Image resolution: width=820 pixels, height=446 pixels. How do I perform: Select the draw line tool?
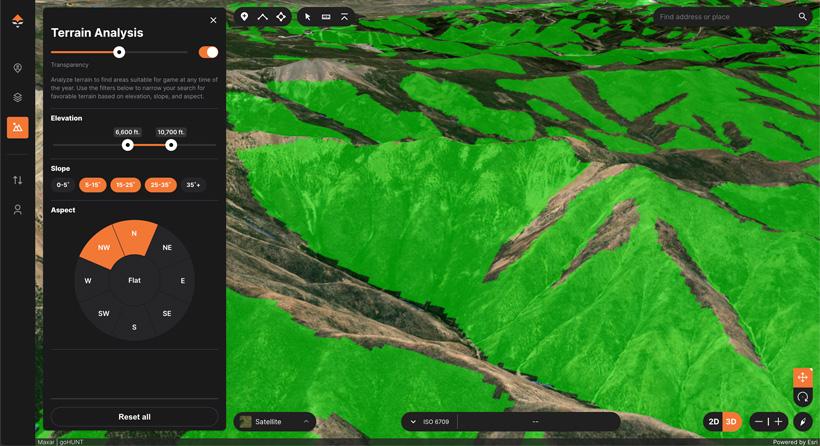point(263,17)
